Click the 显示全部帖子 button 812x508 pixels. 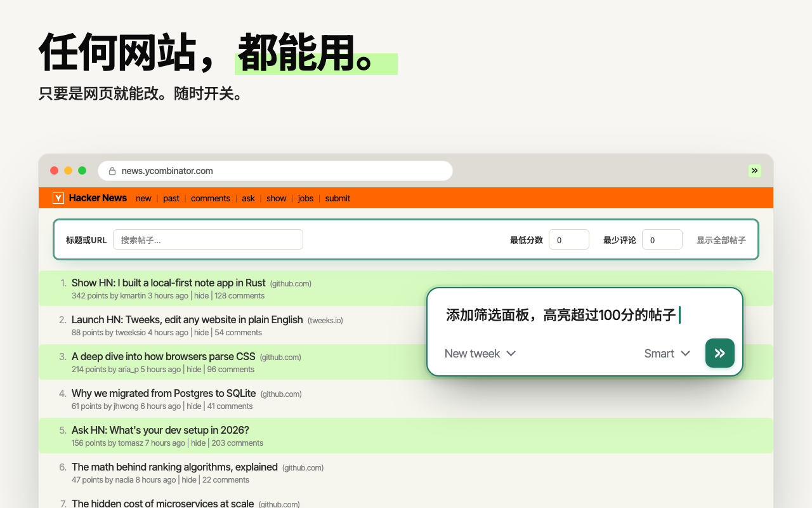point(721,240)
